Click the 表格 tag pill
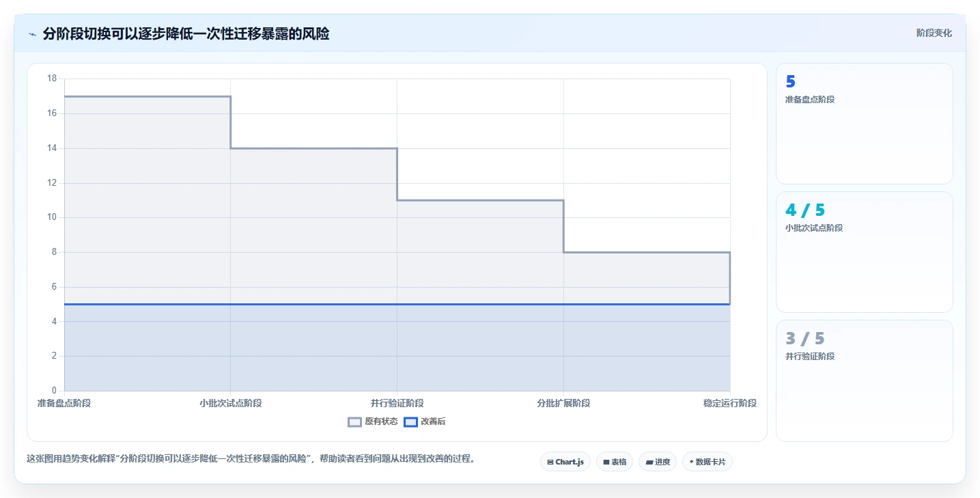Viewport: 980px width, 498px height. tap(615, 462)
